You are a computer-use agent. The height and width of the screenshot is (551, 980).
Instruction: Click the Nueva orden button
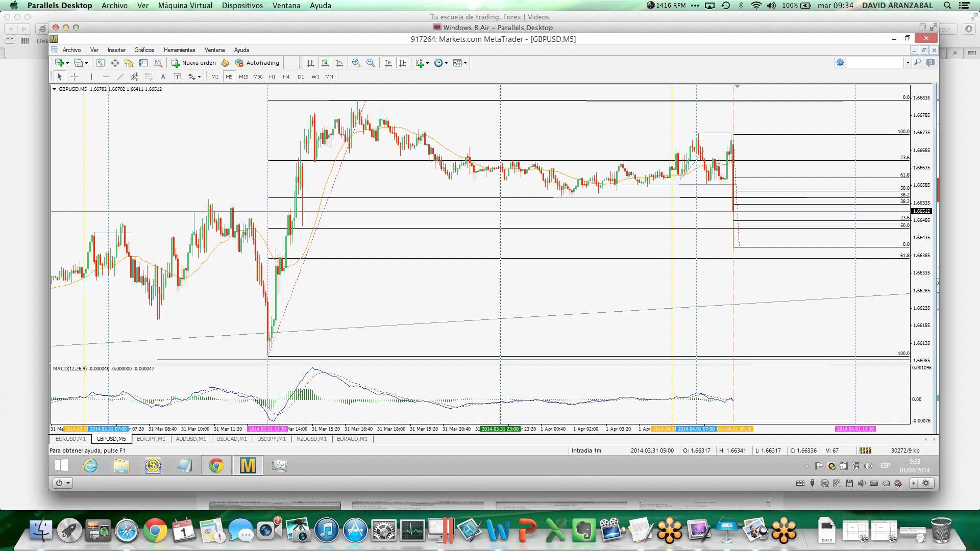click(x=194, y=63)
